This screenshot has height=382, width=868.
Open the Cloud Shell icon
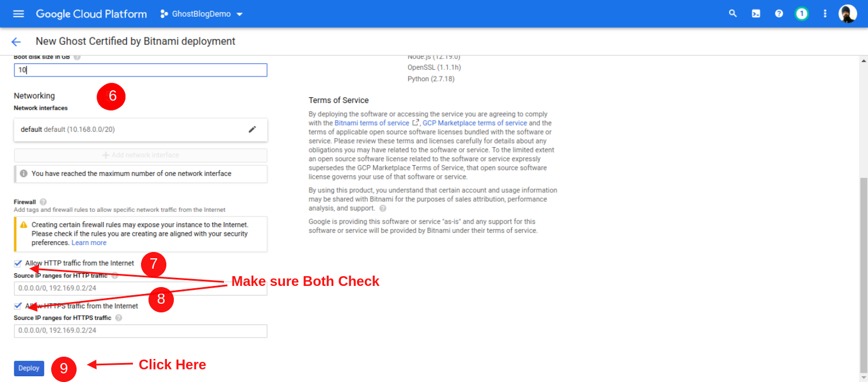(x=756, y=13)
